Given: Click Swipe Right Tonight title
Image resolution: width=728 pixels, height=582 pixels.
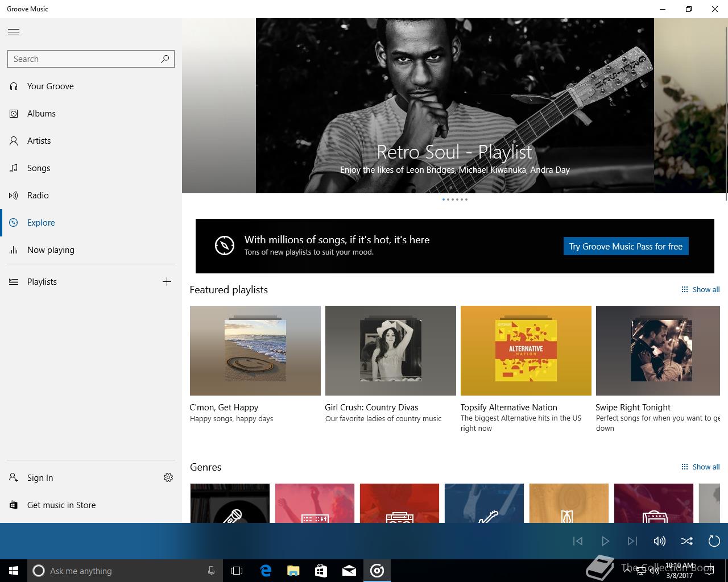Looking at the screenshot, I should pyautogui.click(x=633, y=408).
